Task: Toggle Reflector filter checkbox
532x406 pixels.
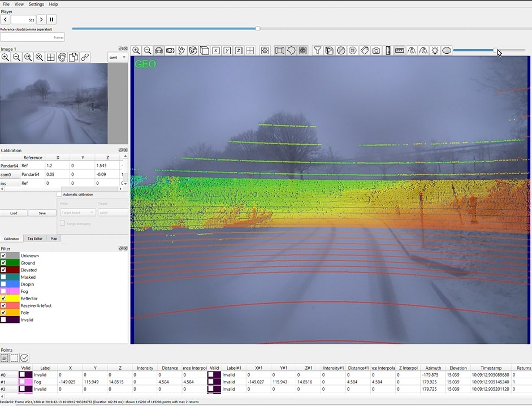Action: click(3, 299)
